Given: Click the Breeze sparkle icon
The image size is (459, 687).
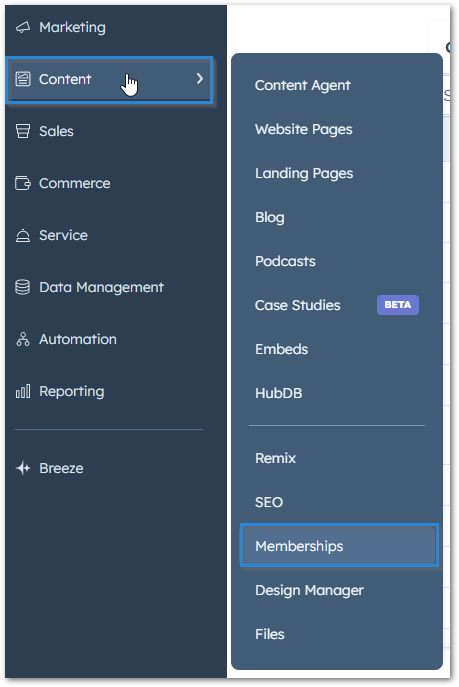Looking at the screenshot, I should [x=23, y=468].
